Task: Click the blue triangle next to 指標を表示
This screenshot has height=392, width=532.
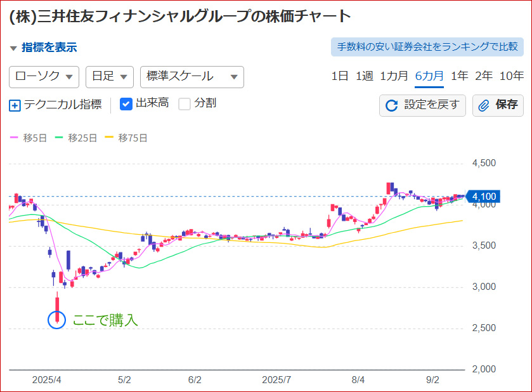Action: point(14,47)
